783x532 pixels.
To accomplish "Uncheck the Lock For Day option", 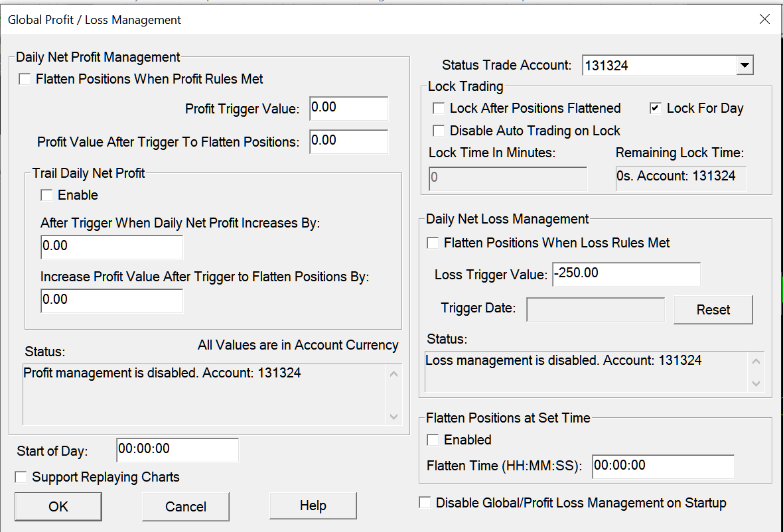I will click(656, 109).
